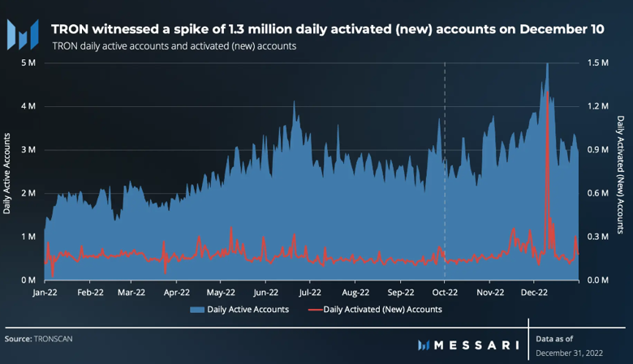
Task: Click the 1.5 M right axis label
Action: click(598, 63)
